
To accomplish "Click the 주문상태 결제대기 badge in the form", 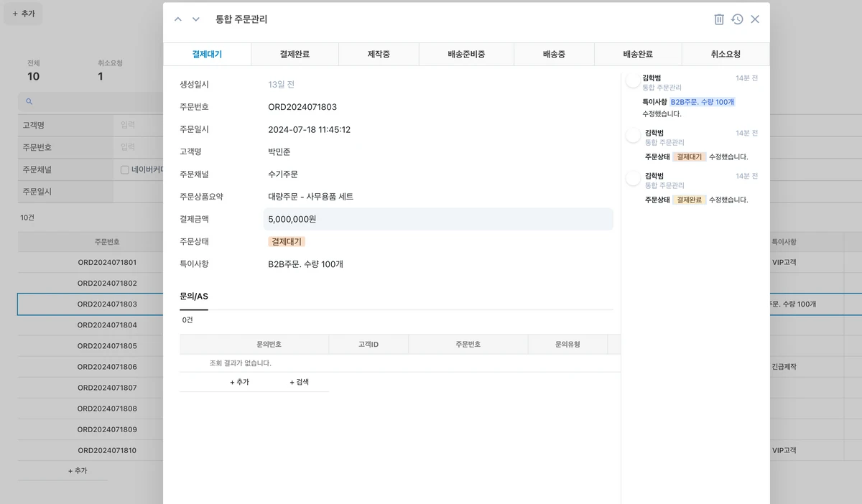I will [x=287, y=242].
